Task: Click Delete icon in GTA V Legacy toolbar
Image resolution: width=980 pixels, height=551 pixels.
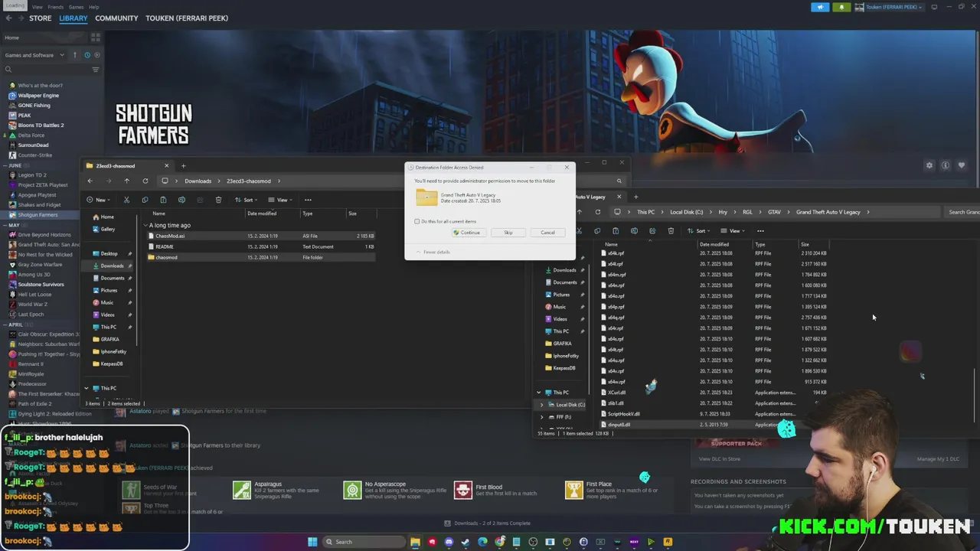Action: [670, 231]
